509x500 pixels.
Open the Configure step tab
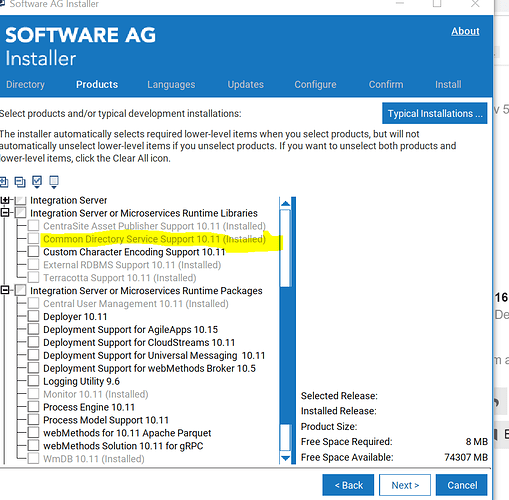click(315, 85)
